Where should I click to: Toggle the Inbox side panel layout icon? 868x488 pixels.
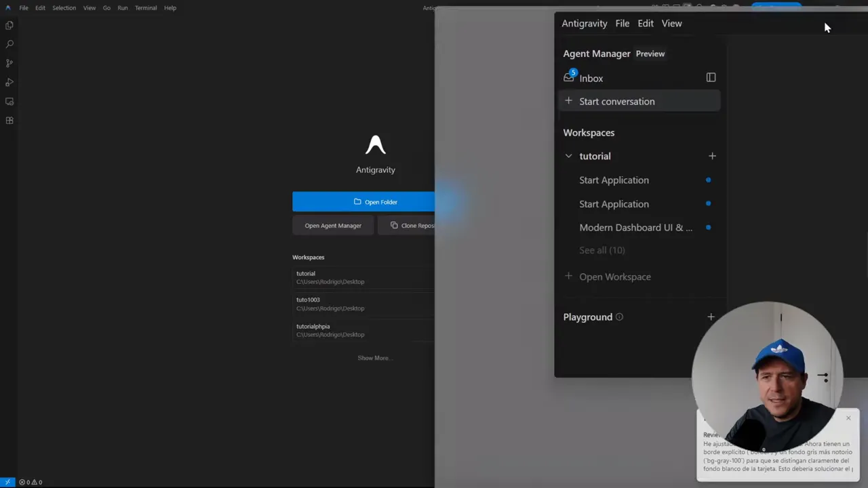[x=711, y=77]
